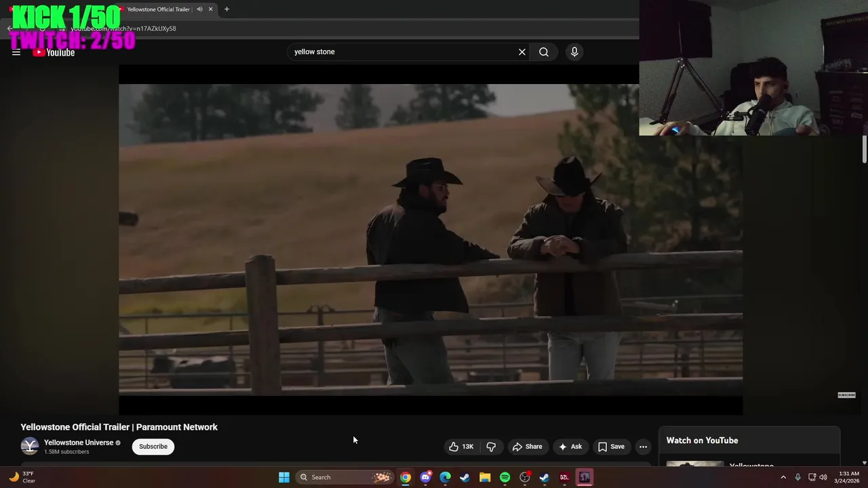
Task: Share the Yellowstone trailer
Action: 527,447
